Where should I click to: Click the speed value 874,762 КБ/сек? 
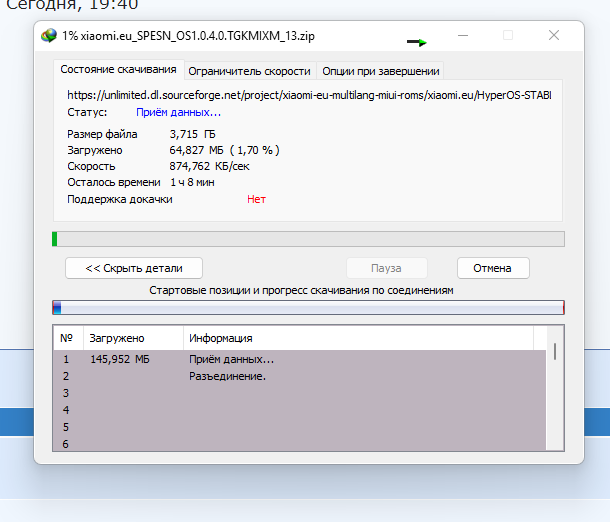click(x=209, y=166)
